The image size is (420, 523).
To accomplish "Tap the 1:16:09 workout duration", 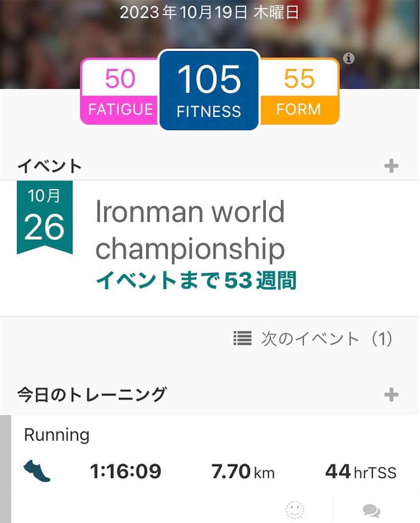I will [125, 471].
